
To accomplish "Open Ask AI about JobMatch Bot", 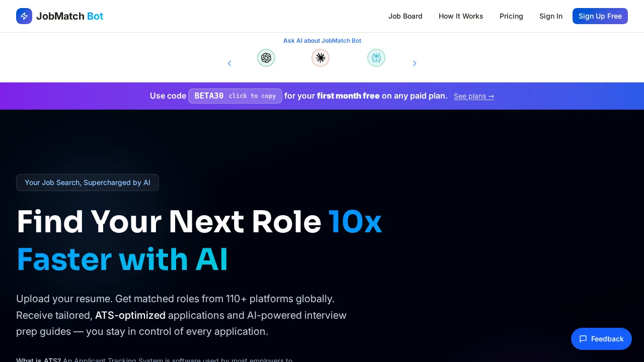I will 322,41.
